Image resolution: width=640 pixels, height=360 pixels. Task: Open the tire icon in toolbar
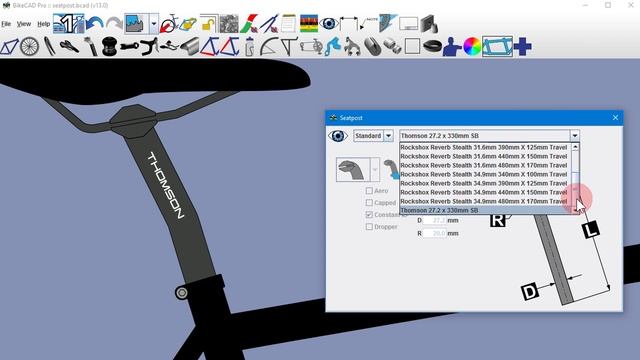432,47
